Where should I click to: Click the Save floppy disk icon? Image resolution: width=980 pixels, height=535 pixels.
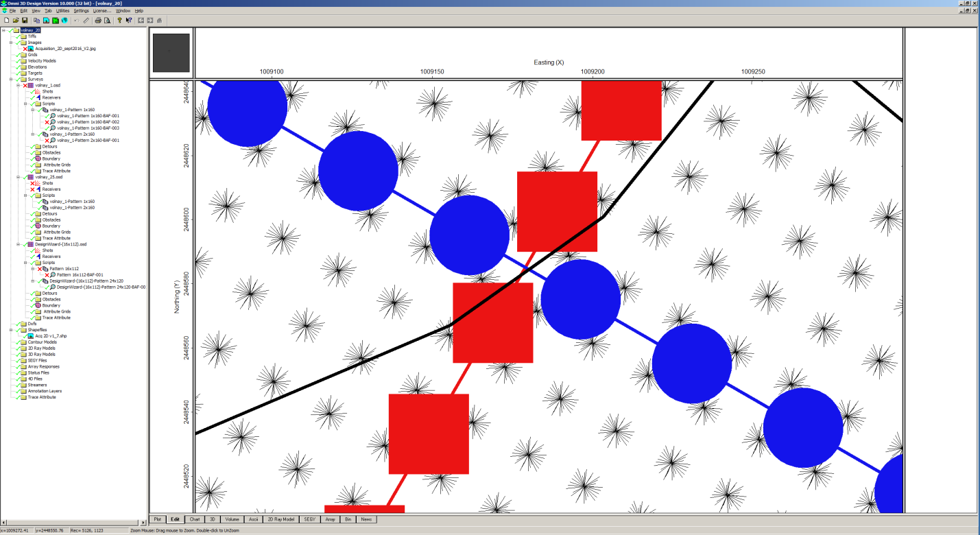25,21
